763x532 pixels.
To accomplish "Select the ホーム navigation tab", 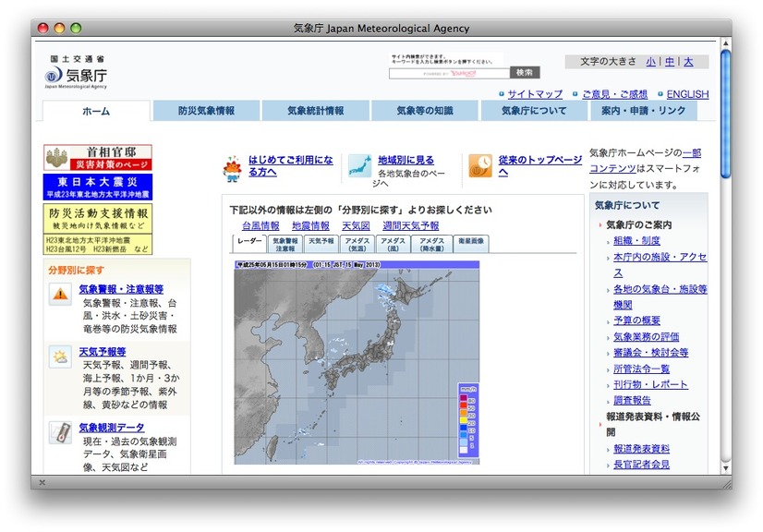I will (x=96, y=111).
